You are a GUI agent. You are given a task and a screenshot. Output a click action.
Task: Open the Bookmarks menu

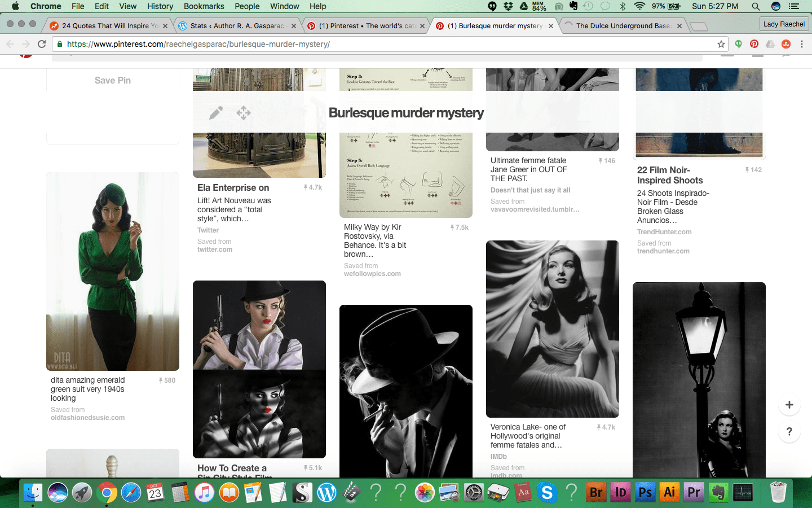[204, 6]
